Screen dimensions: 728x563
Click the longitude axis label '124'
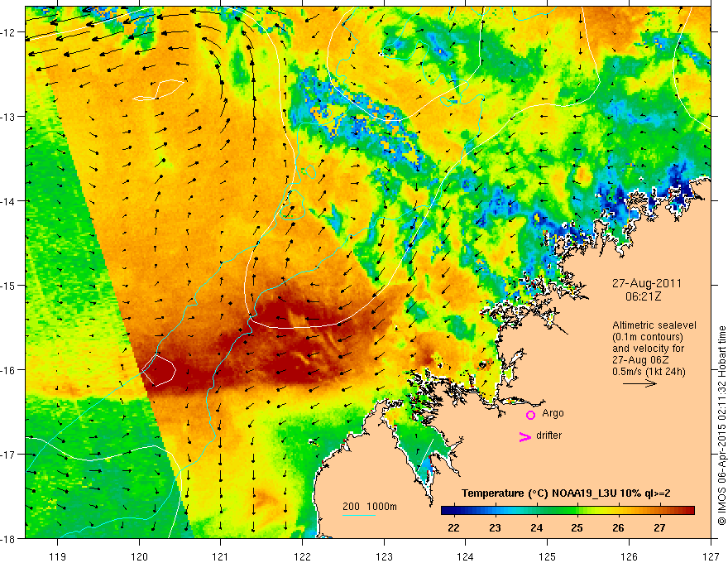[x=466, y=556]
